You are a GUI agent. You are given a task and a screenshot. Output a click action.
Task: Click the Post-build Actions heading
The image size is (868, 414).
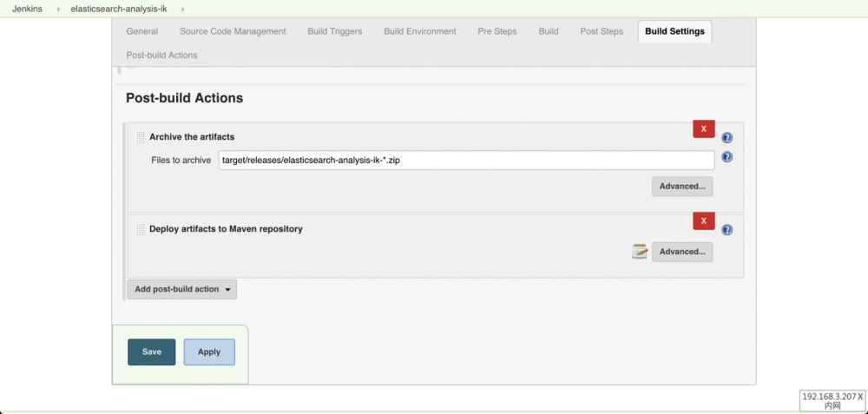[x=184, y=98]
